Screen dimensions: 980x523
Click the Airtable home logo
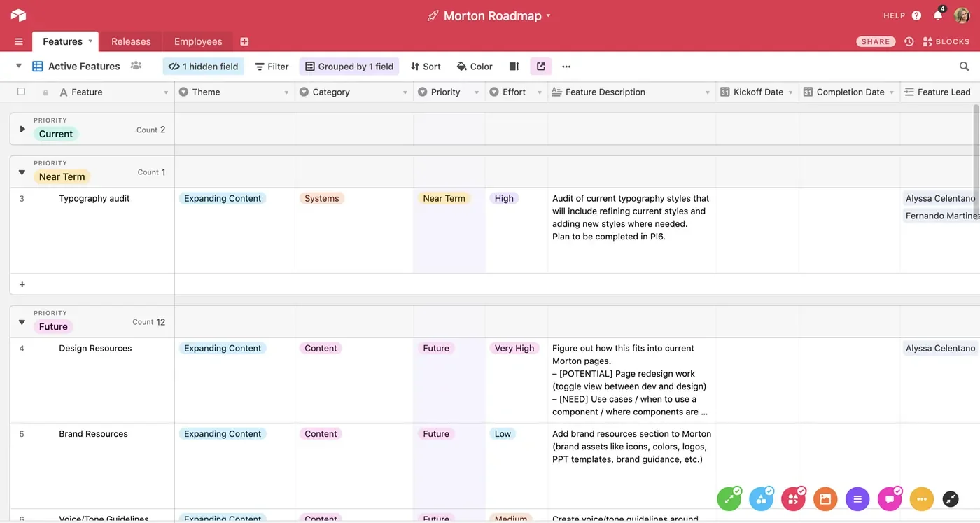pyautogui.click(x=18, y=15)
